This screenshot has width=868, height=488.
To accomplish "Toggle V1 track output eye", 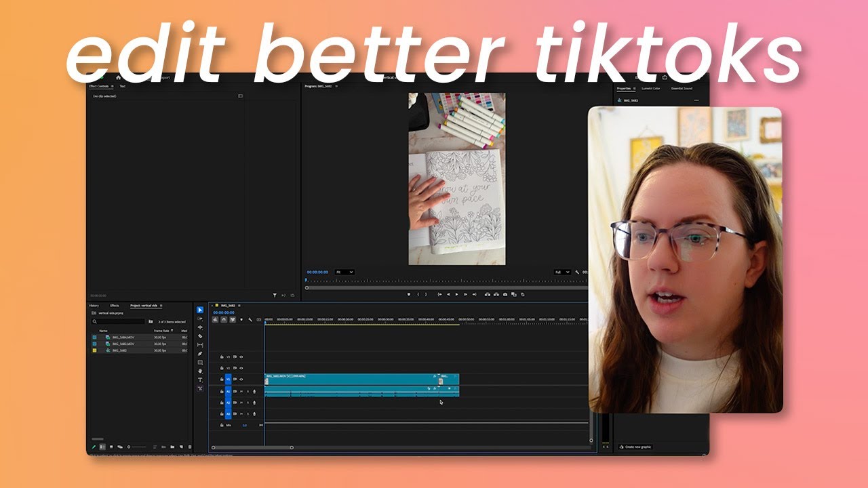I will [241, 380].
